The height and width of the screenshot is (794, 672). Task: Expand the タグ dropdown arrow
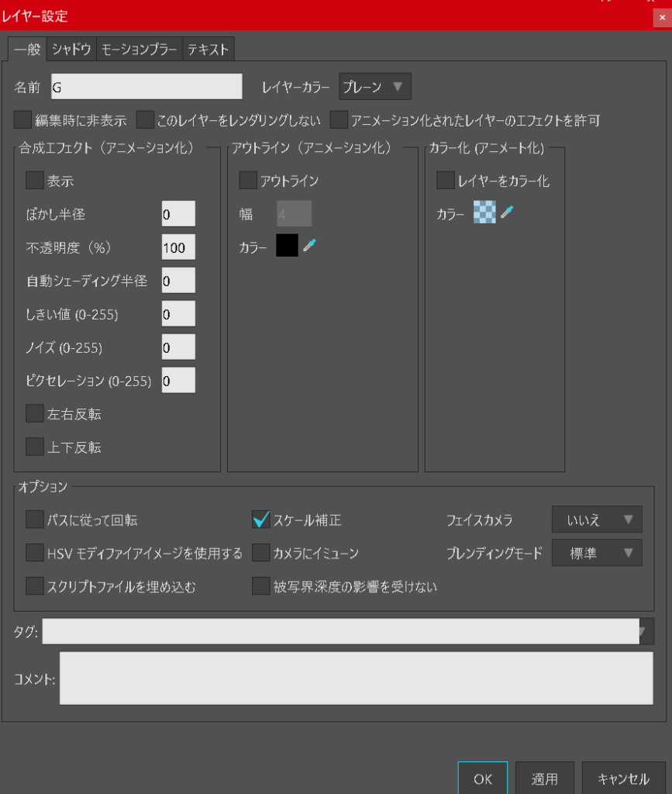point(643,632)
